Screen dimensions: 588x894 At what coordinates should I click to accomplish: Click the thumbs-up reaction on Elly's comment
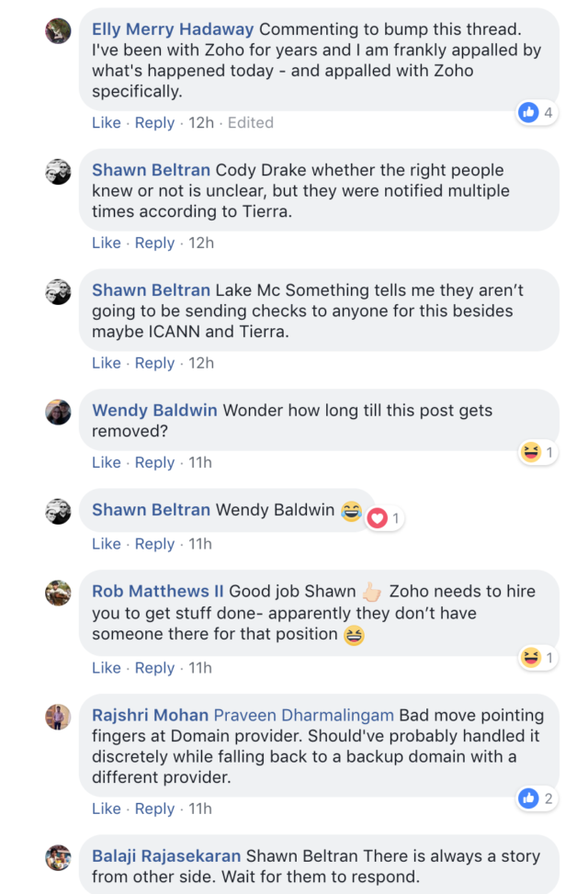(528, 112)
